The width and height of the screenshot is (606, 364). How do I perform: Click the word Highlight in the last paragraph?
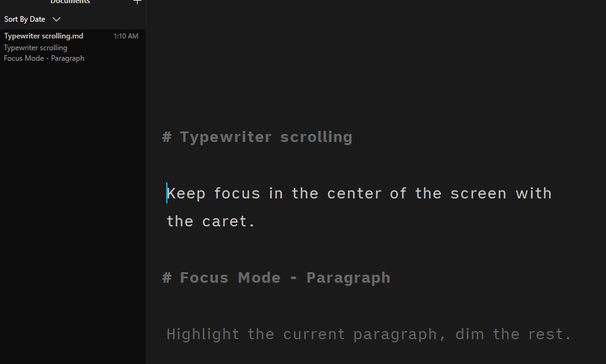(x=203, y=334)
